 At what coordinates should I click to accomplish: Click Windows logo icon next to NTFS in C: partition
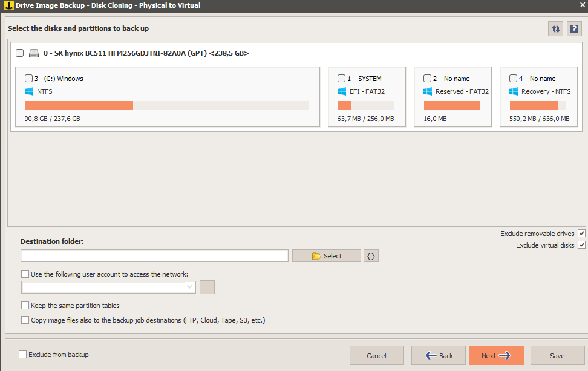pyautogui.click(x=29, y=91)
